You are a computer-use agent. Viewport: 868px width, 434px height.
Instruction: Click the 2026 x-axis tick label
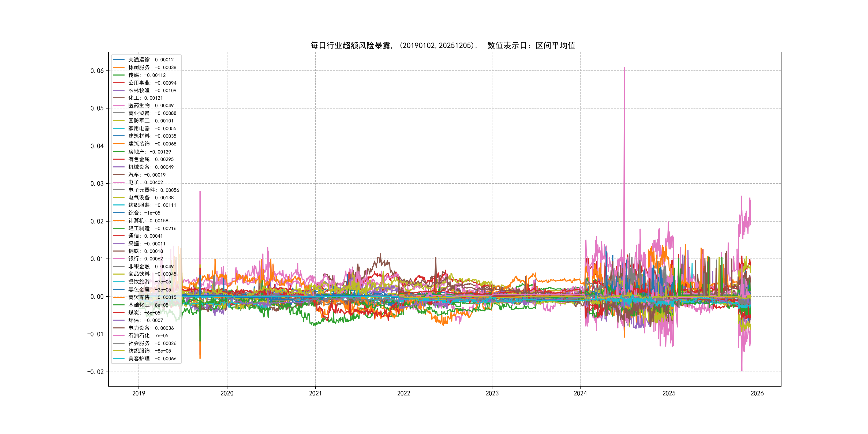pos(757,393)
